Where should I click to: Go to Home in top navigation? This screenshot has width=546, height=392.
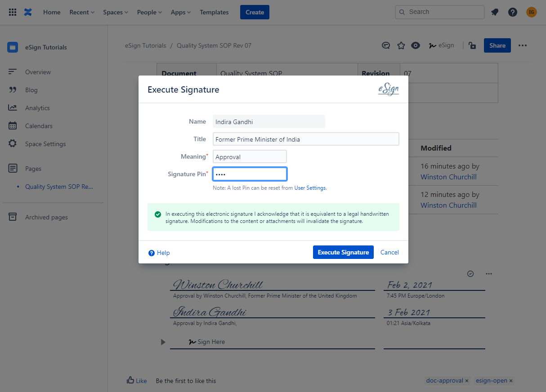click(x=52, y=12)
